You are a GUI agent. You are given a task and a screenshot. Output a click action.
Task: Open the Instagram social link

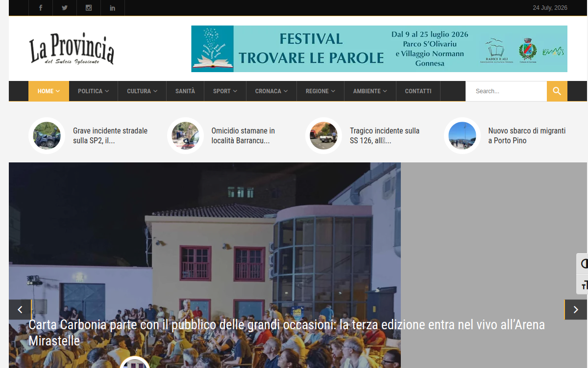(89, 8)
